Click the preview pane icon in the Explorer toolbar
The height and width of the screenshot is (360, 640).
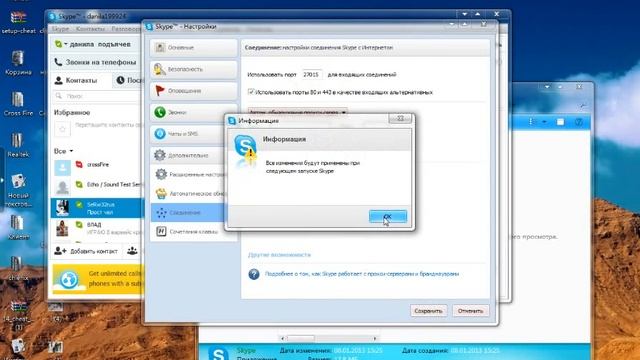point(560,122)
